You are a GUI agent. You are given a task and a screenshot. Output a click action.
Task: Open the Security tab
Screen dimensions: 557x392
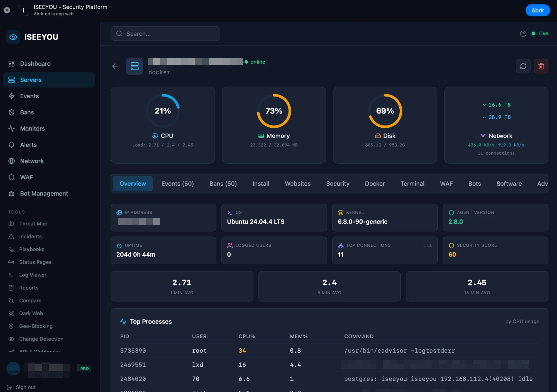[338, 184]
